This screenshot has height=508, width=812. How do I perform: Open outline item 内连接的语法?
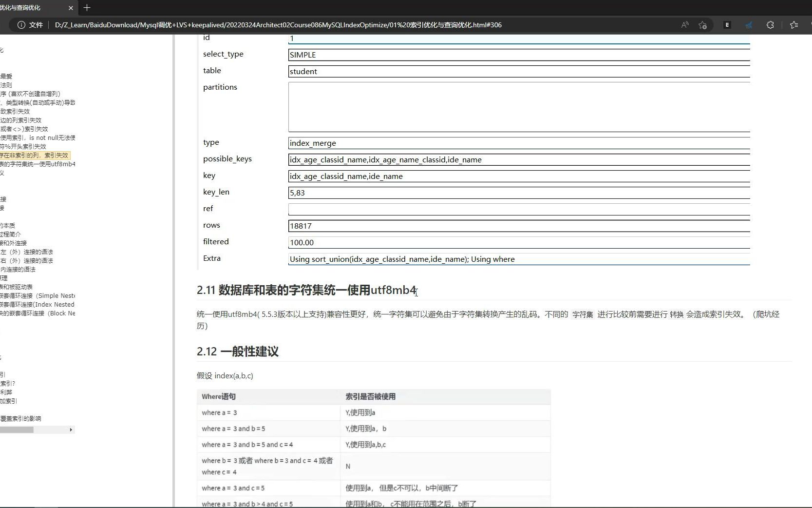pos(18,270)
